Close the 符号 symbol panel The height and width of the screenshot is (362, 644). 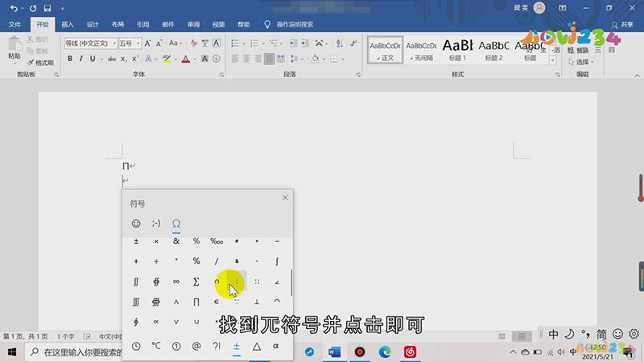285,197
